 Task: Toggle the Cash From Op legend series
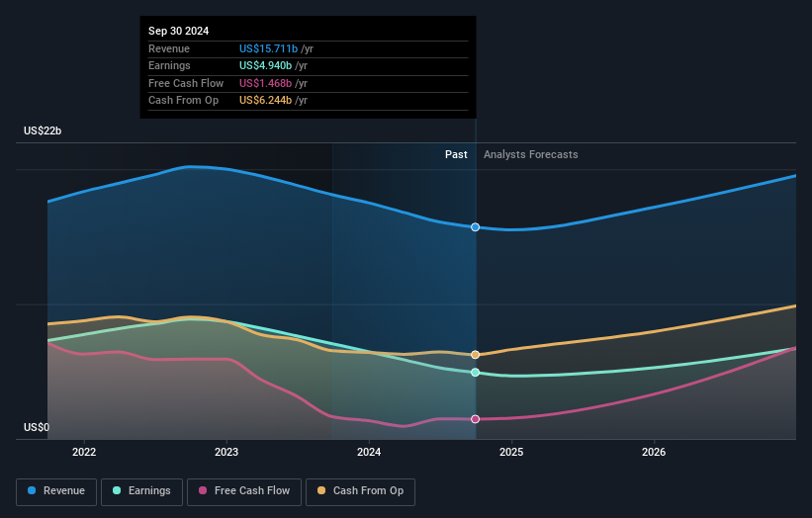click(360, 491)
